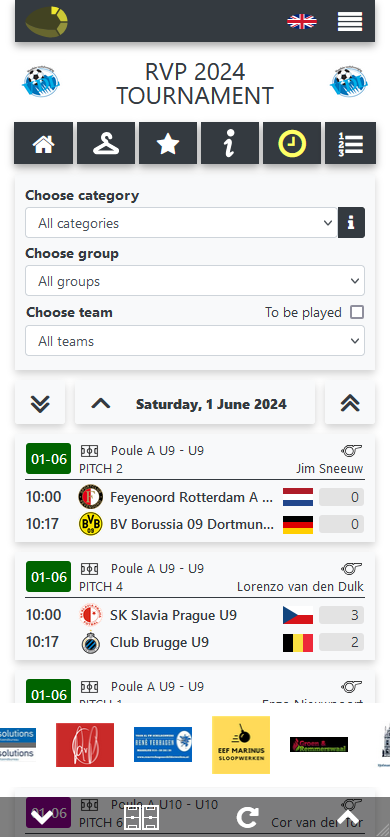Change language via the UK flag

301,21
